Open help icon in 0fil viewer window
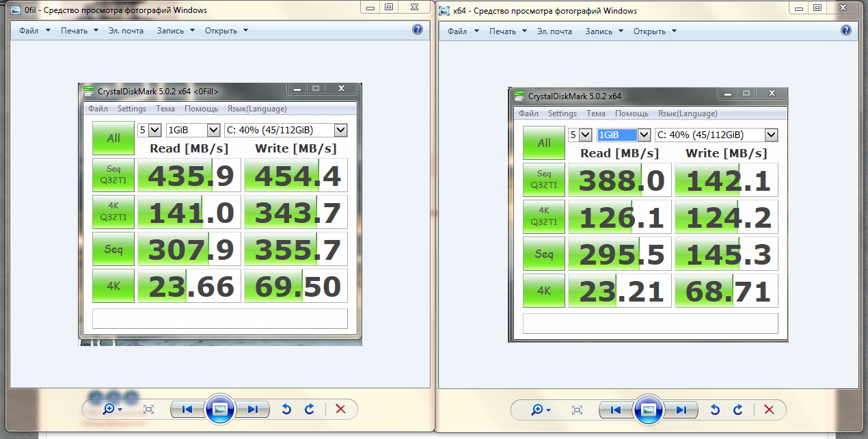 [x=418, y=30]
